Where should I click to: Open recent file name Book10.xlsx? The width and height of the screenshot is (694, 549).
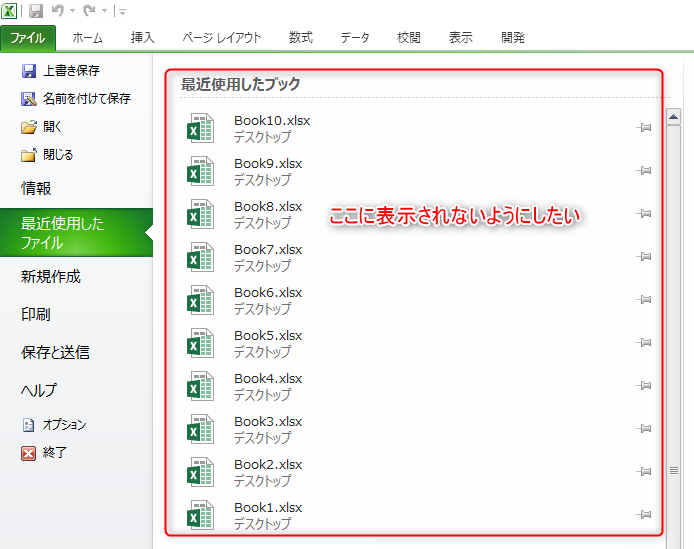272,120
